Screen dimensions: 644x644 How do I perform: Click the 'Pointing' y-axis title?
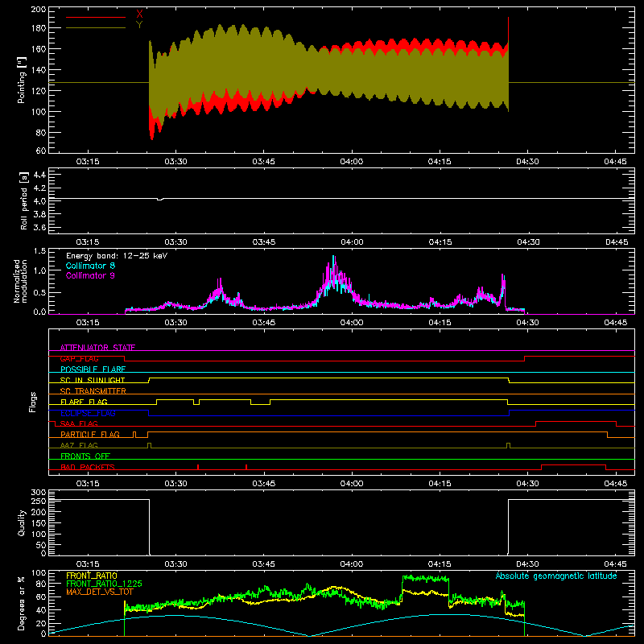pos(22,80)
